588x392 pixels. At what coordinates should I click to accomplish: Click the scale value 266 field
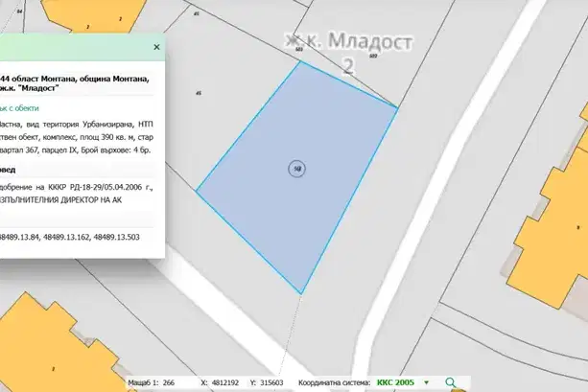pyautogui.click(x=169, y=382)
